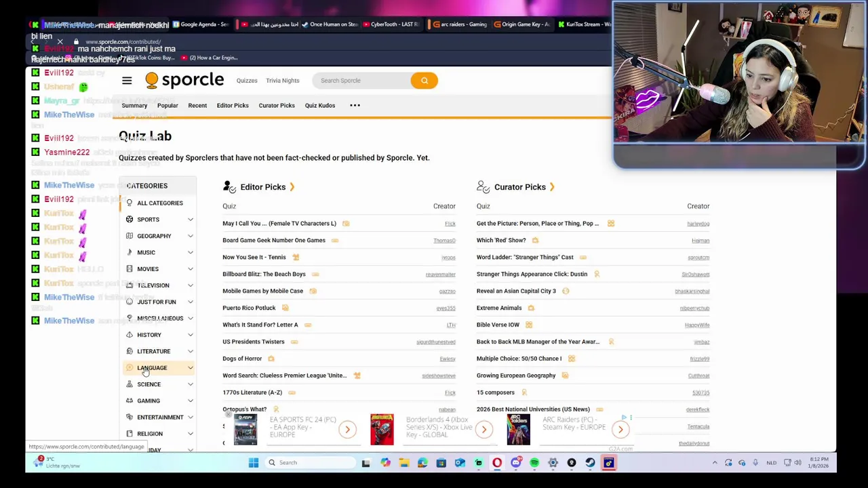Viewport: 868px width, 488px height.
Task: Open the Editor Picks section heading
Action: coord(263,187)
